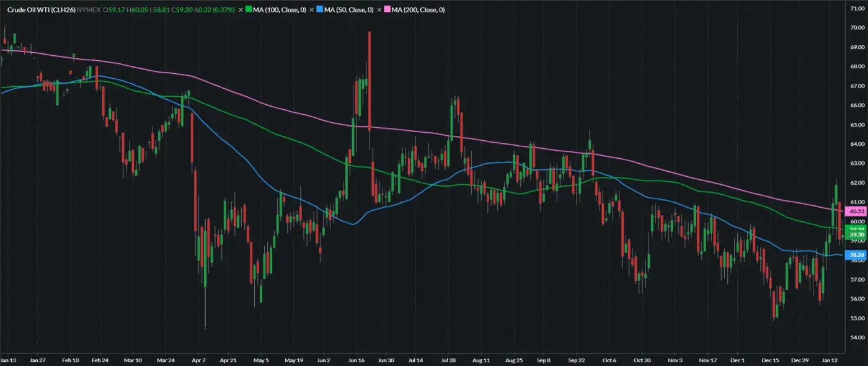
Task: Open the blue MA 50 color swatch
Action: (320, 10)
